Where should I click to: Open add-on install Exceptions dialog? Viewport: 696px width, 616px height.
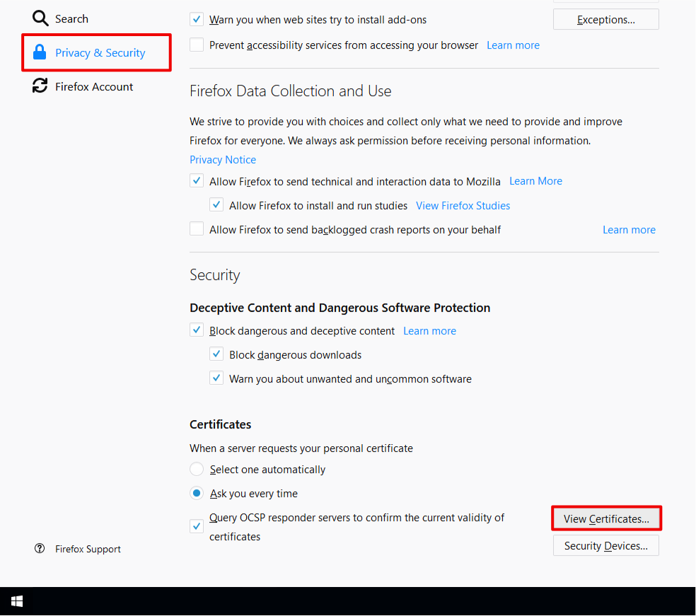tap(606, 20)
